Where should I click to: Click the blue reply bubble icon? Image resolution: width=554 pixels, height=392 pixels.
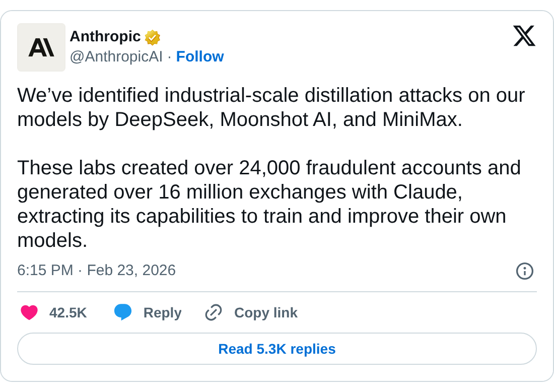tap(123, 312)
